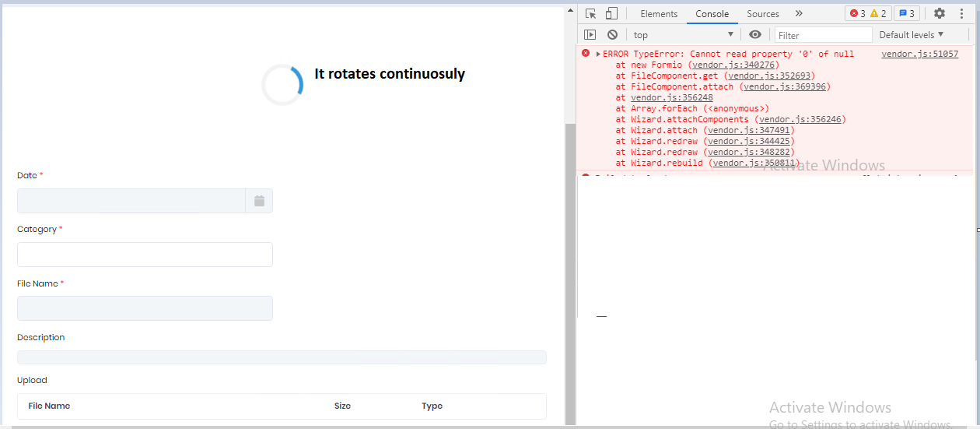The width and height of the screenshot is (980, 429).
Task: Click the File Name column header
Action: click(x=49, y=406)
